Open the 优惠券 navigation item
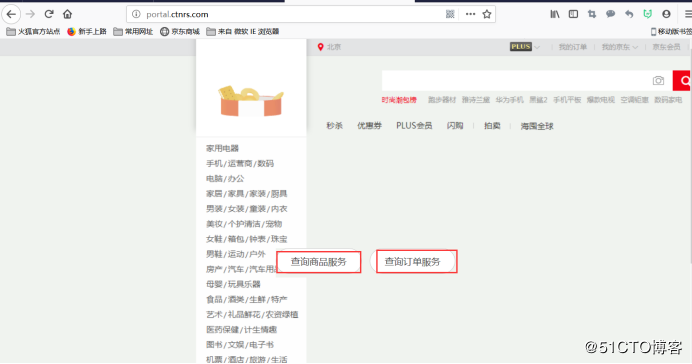Screen dimensions: 692x364 click(369, 126)
